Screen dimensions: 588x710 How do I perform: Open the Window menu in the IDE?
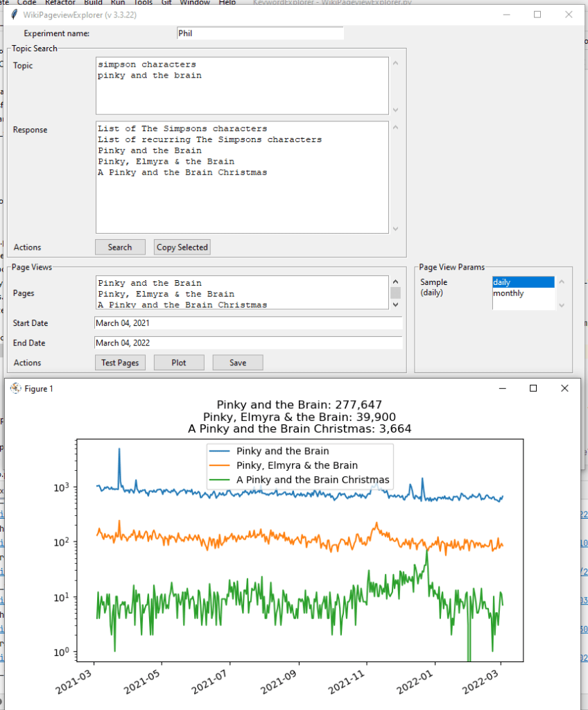[194, 3]
